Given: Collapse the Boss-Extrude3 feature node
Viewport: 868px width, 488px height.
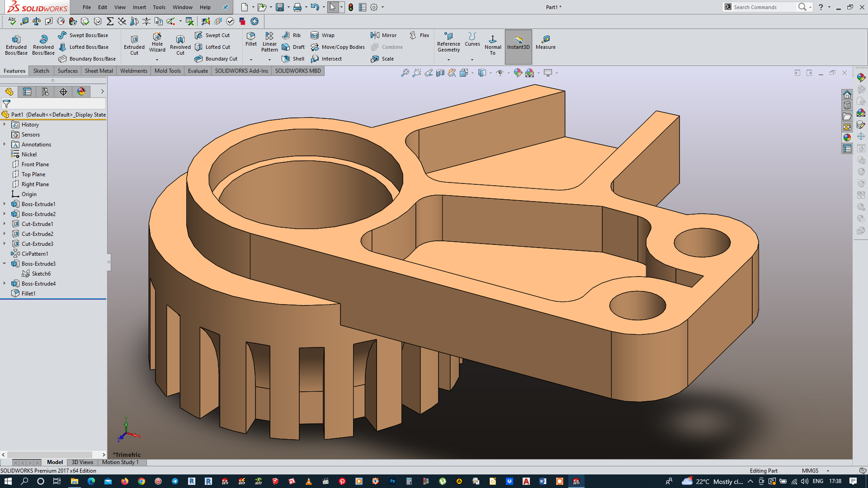Looking at the screenshot, I should [x=5, y=263].
